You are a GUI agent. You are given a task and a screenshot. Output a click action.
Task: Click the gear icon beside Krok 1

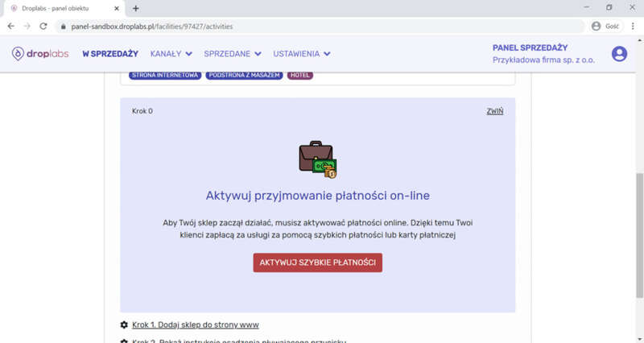[x=124, y=324]
